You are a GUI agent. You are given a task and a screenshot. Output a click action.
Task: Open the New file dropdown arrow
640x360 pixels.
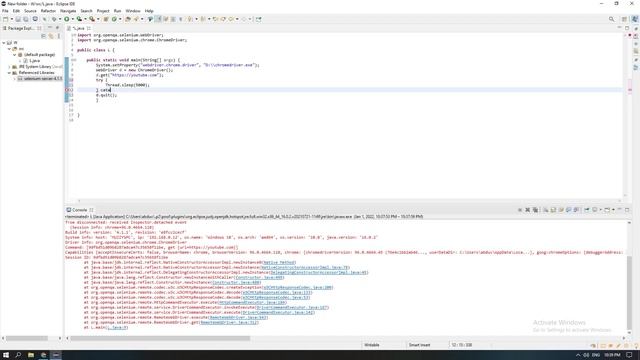point(12,19)
